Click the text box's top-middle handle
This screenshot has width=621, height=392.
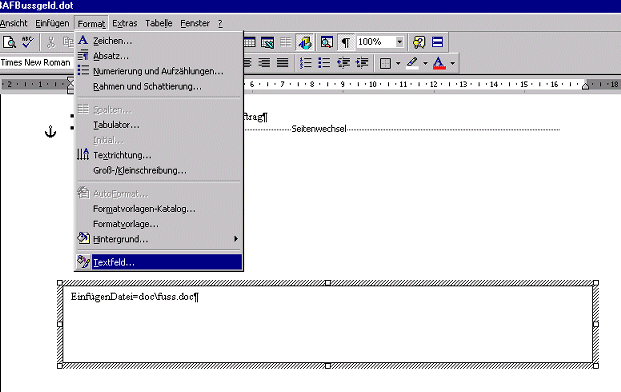[328, 283]
